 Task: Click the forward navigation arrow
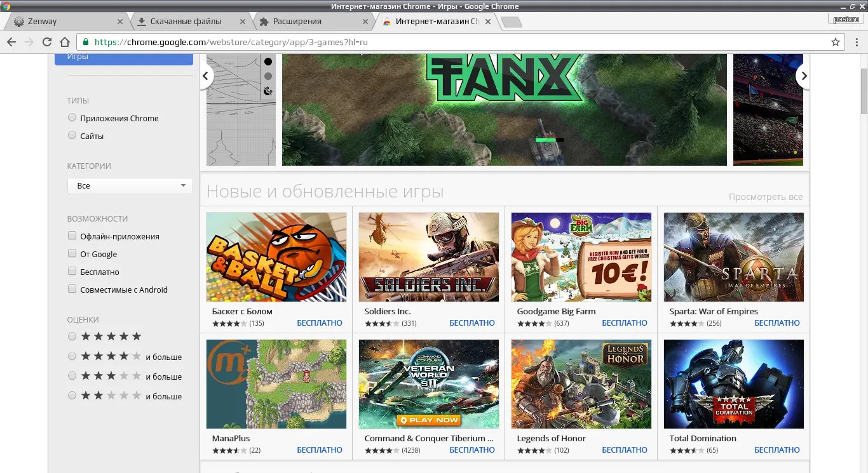click(29, 42)
